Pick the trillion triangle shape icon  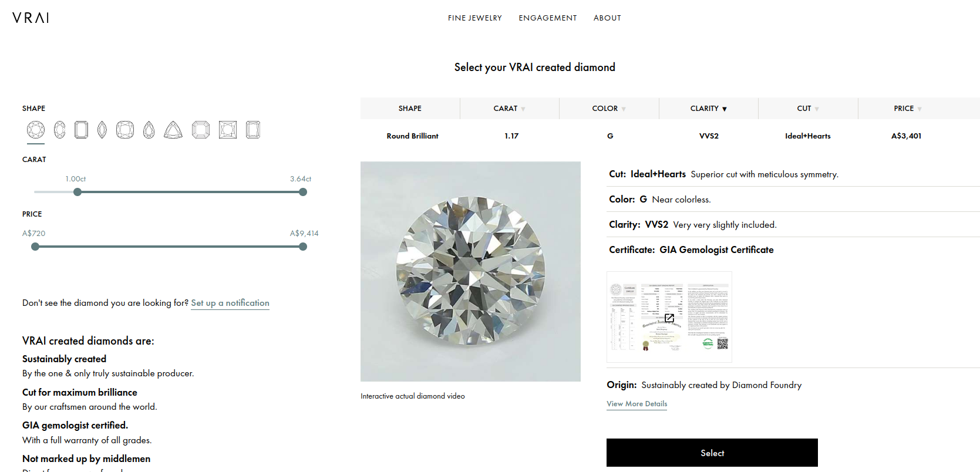click(173, 130)
